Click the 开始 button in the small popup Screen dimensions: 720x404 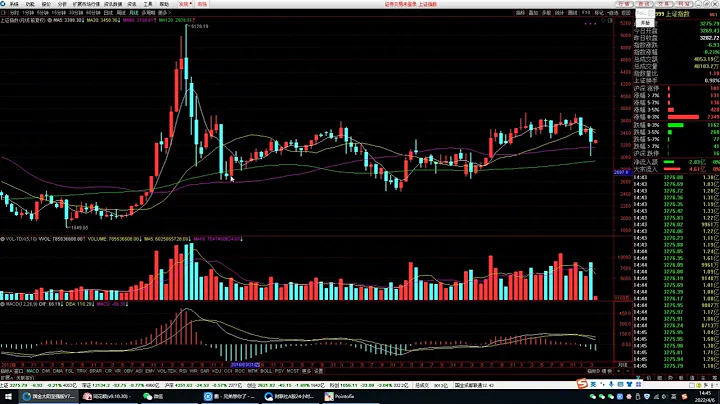point(646,23)
